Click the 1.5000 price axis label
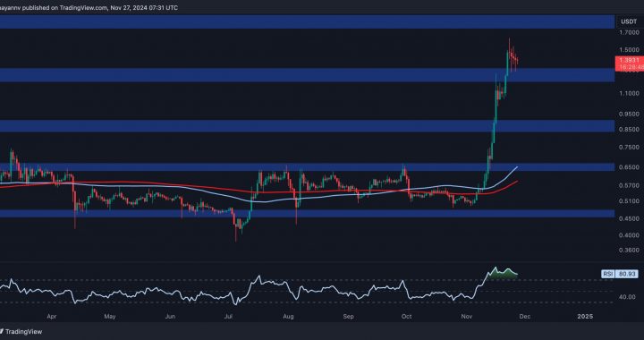Screen dimensions: 644x340 click(x=630, y=50)
